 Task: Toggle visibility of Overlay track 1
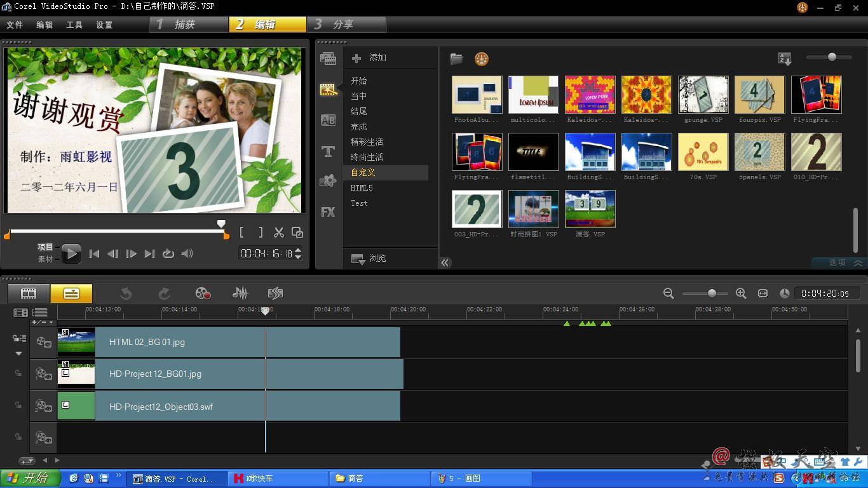(43, 374)
